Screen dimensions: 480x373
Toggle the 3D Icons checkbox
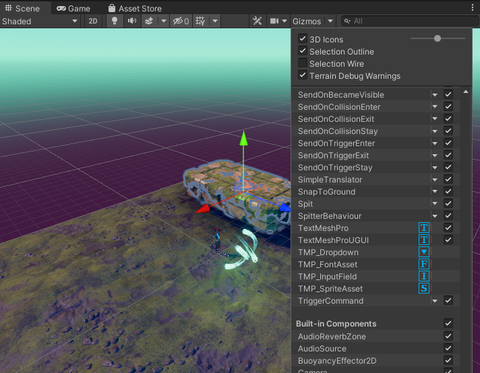tap(302, 38)
